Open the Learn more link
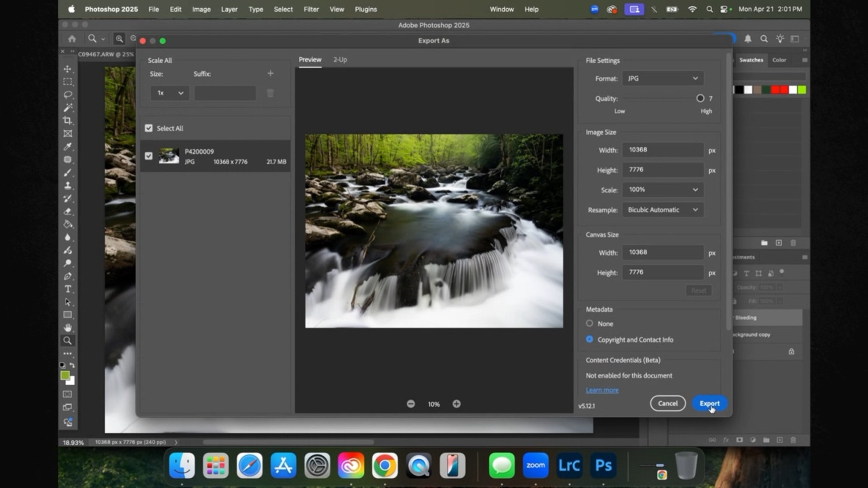 click(x=602, y=390)
